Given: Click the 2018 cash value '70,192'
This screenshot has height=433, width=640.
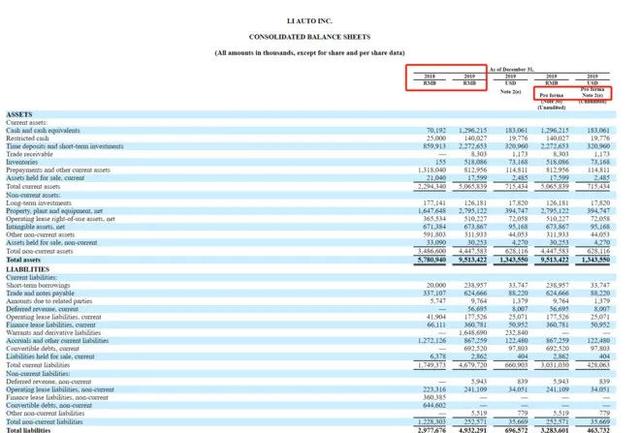Looking at the screenshot, I should click(436, 131).
